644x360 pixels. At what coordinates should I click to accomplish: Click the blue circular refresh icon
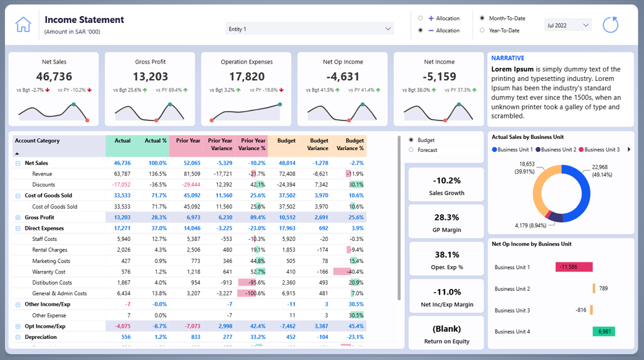[612, 24]
